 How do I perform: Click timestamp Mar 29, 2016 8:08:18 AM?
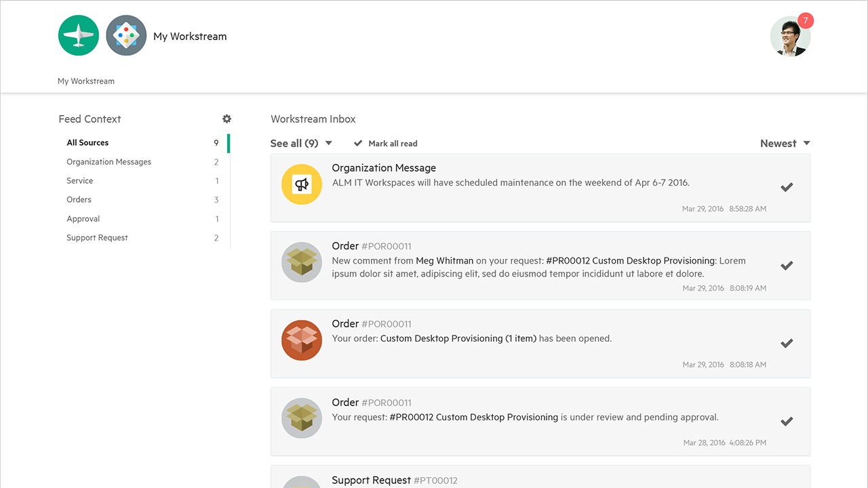(724, 365)
